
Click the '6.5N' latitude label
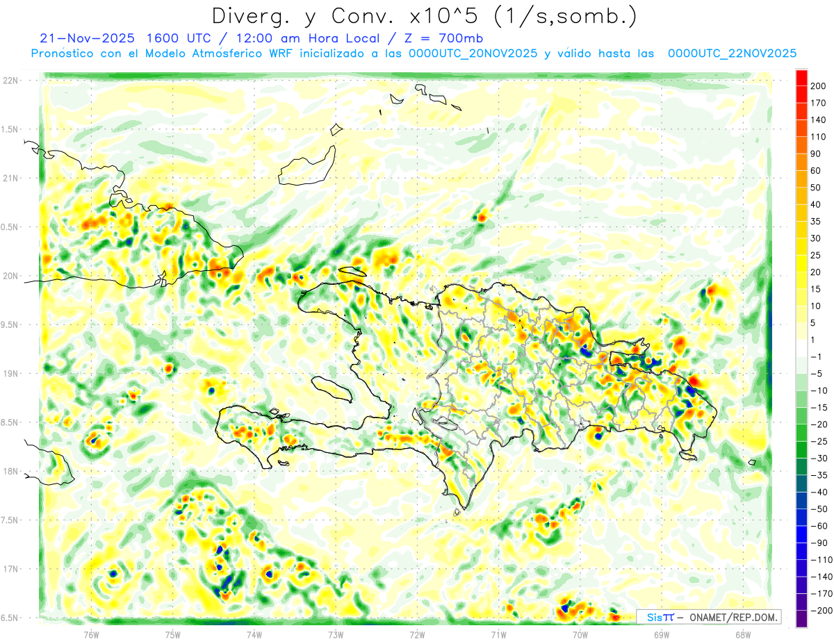[10, 618]
